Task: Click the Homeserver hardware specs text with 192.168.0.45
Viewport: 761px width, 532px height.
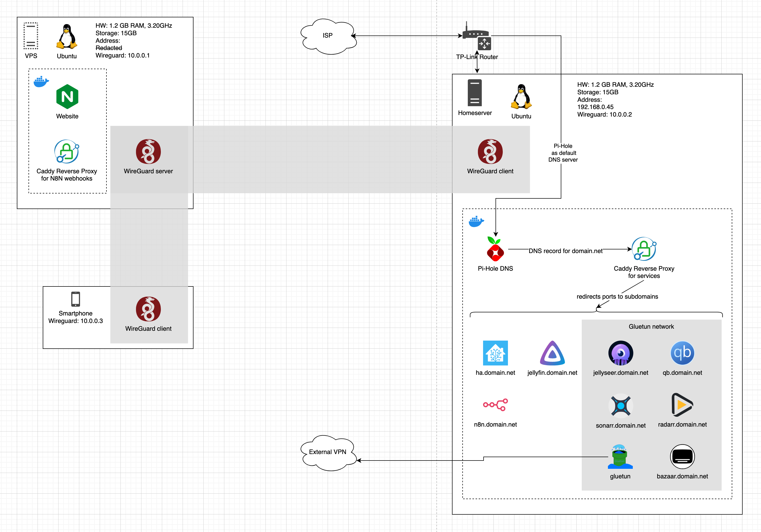Action: 615,99
